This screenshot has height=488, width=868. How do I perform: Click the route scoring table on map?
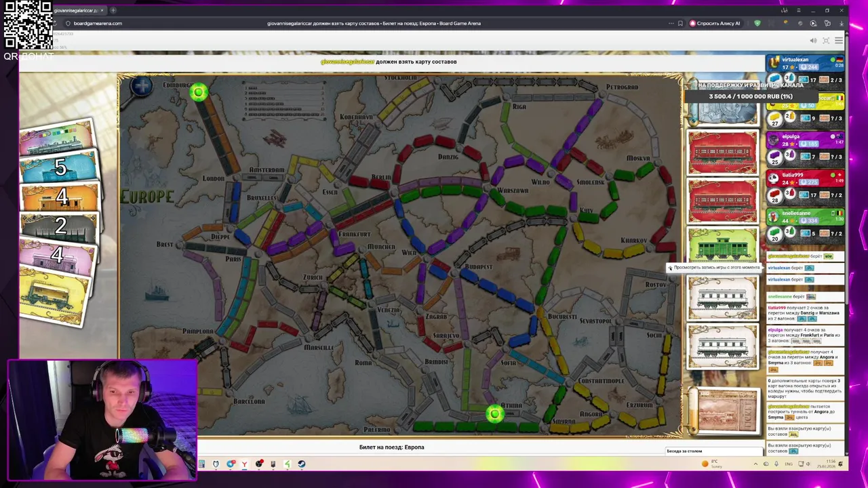[285, 100]
